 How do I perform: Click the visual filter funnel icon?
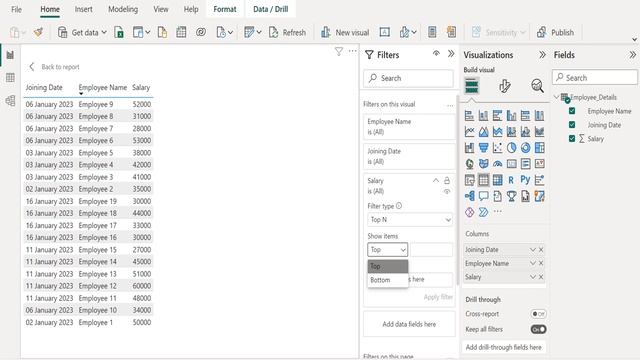338,51
